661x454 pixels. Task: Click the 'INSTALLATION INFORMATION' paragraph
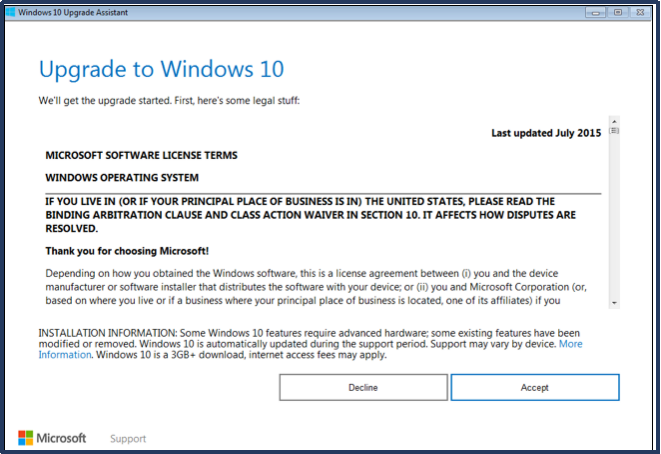coord(310,344)
